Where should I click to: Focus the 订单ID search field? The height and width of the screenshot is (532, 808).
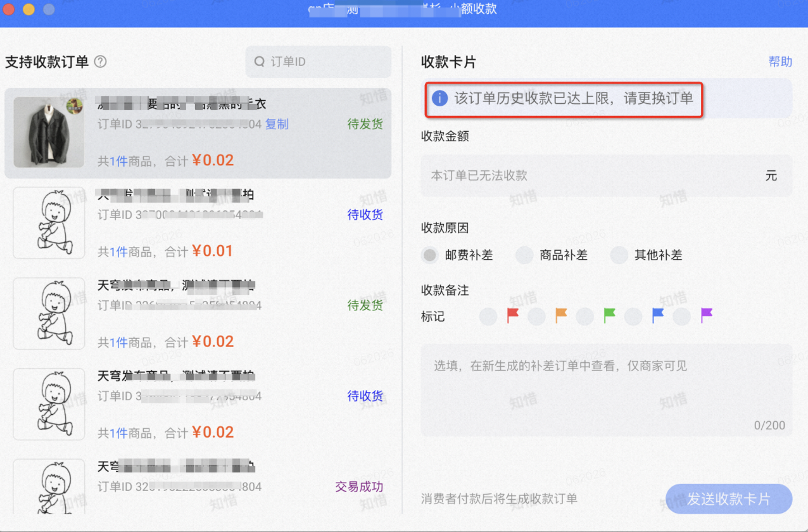319,62
